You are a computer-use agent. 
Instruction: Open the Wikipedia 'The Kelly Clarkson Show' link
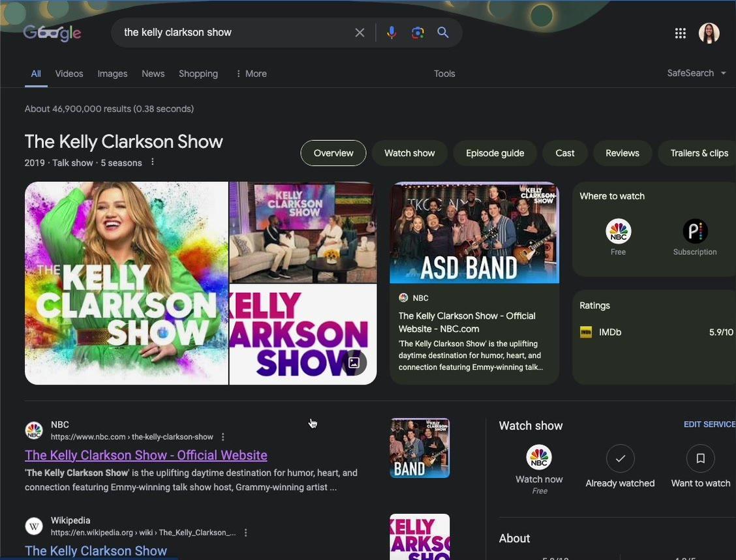coord(96,551)
